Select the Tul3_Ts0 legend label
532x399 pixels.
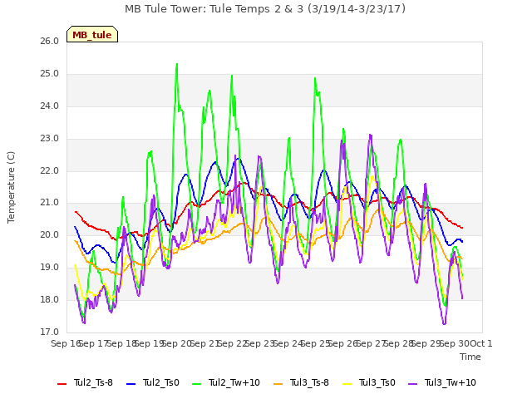click(377, 382)
